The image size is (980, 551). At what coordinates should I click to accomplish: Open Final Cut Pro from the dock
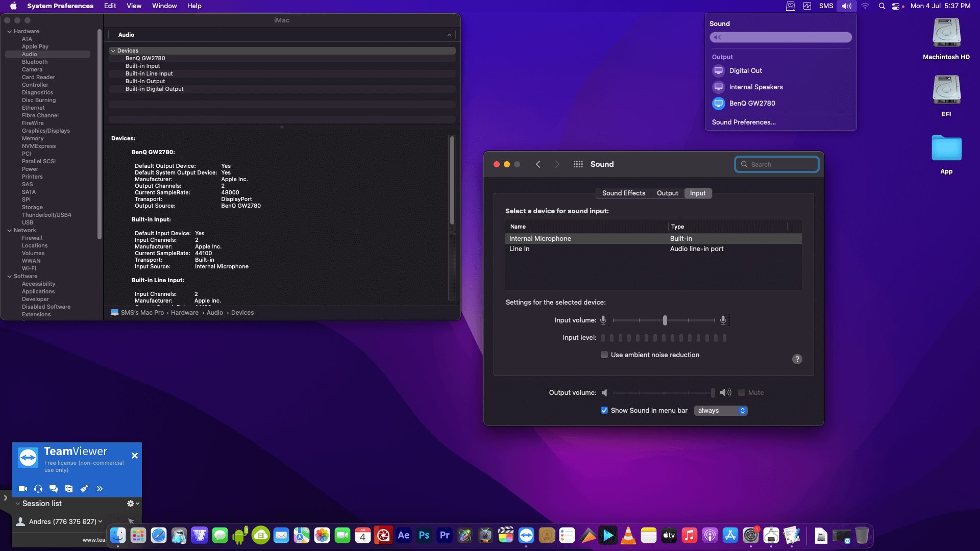506,535
